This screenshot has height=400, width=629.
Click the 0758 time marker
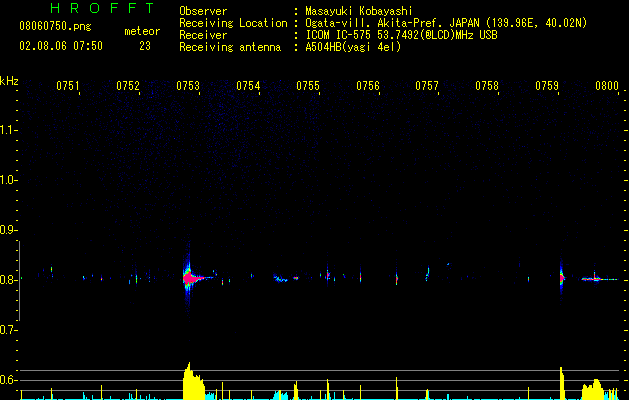point(487,86)
